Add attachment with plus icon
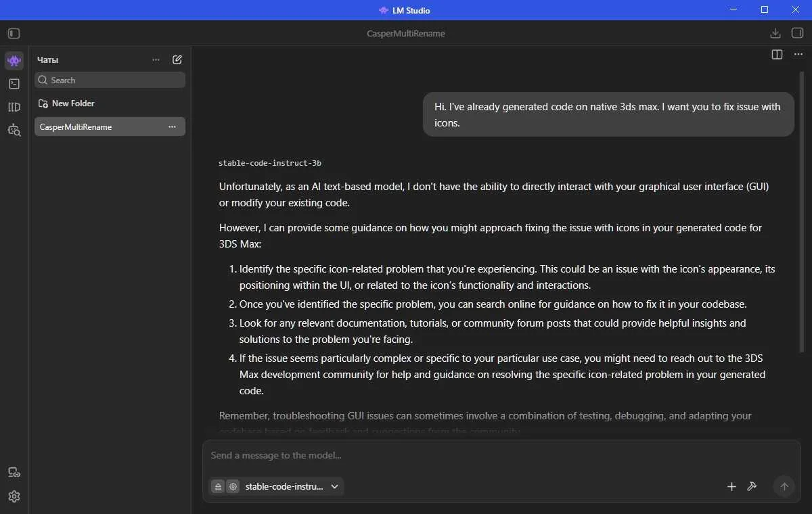 pyautogui.click(x=731, y=486)
